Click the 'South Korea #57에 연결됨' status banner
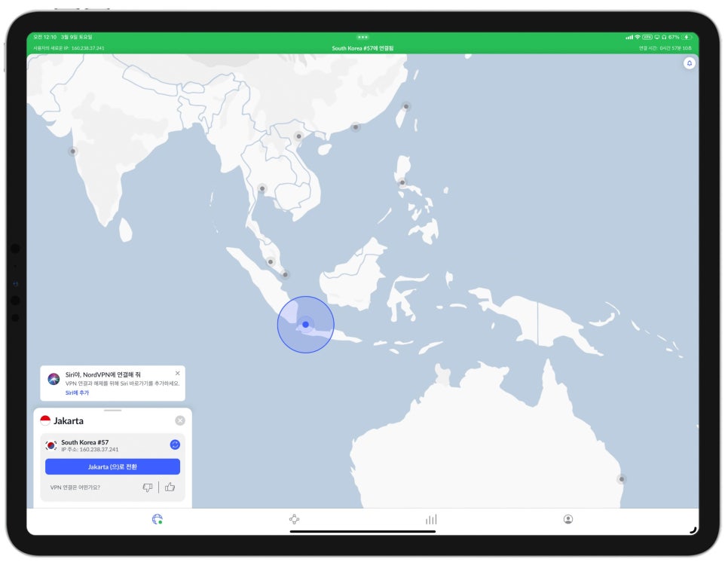This screenshot has height=565, width=728. click(x=362, y=48)
